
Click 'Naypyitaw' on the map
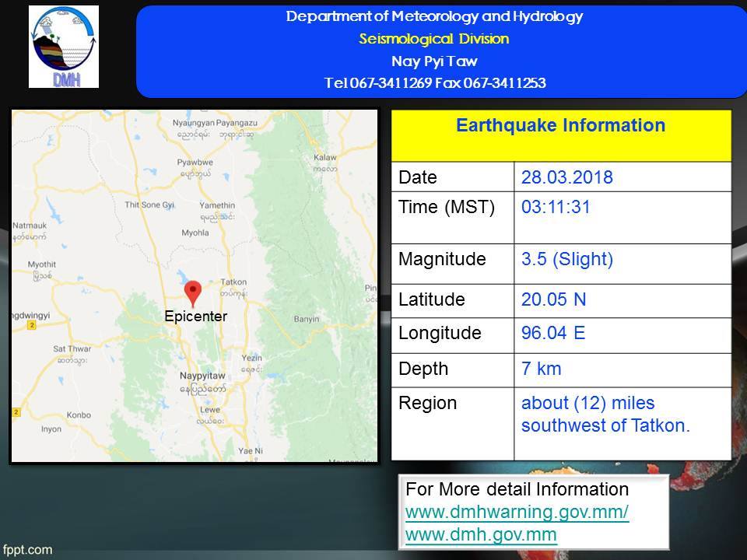point(202,376)
